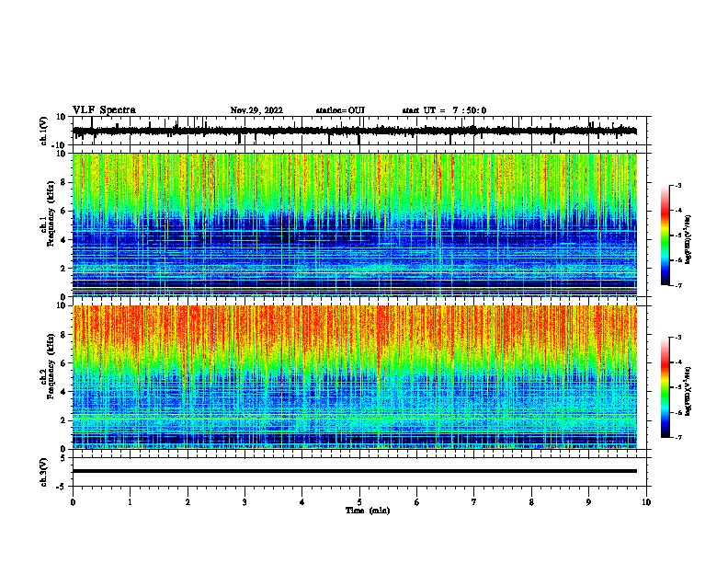Click the "8" tick on ch.1 frequency axis
Viewport: 728px width, 563px height.
(63, 182)
